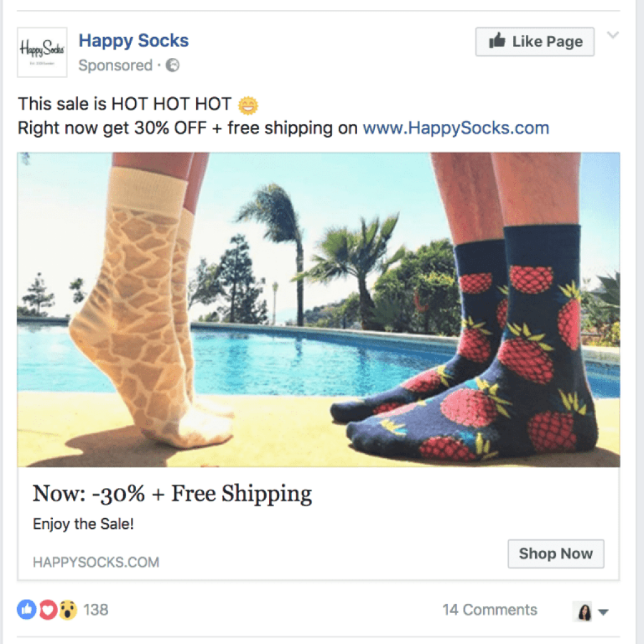Viewport: 644px width, 644px height.
Task: Click the thumbs-up Like reaction icon
Action: click(x=26, y=609)
